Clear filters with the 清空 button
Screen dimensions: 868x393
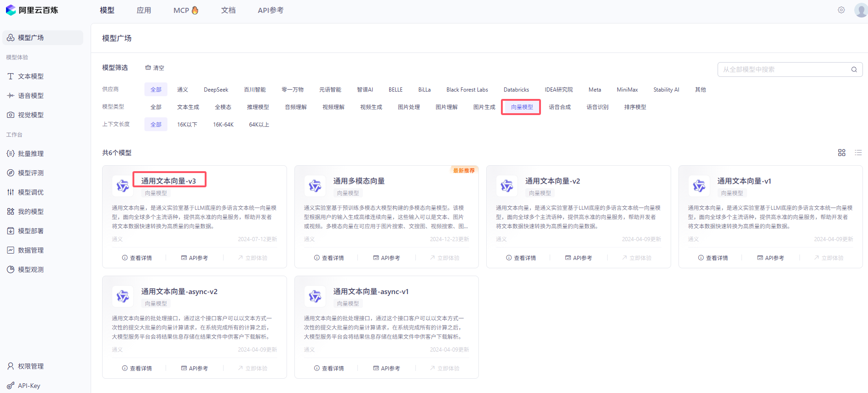coord(155,68)
